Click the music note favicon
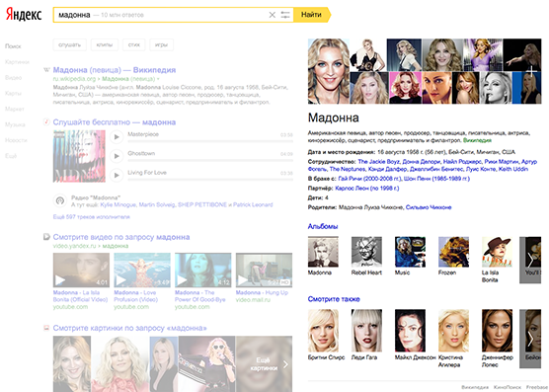 46,122
